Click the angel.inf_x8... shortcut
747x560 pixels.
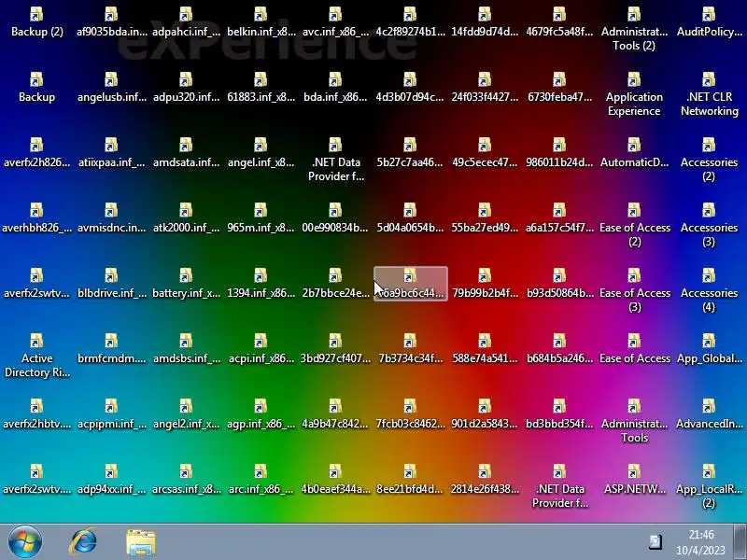tap(261, 152)
